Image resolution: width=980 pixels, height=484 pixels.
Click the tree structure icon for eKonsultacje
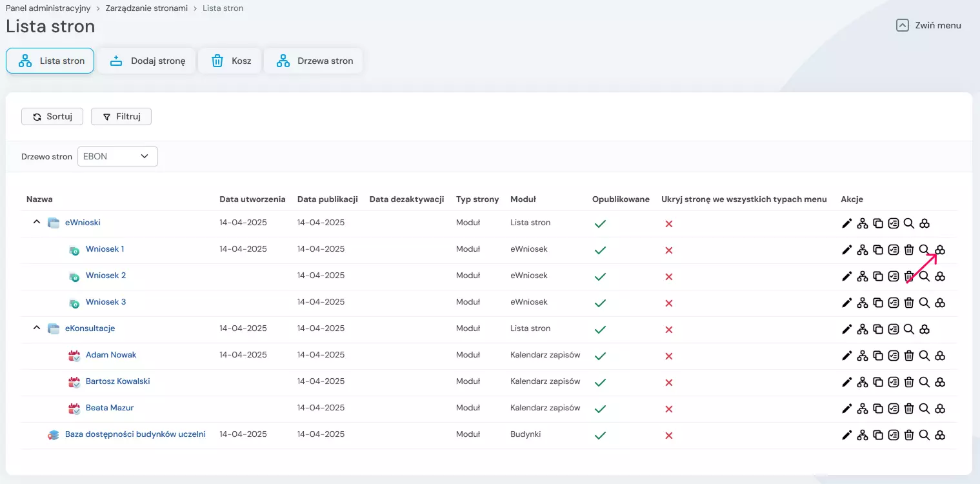coord(863,329)
